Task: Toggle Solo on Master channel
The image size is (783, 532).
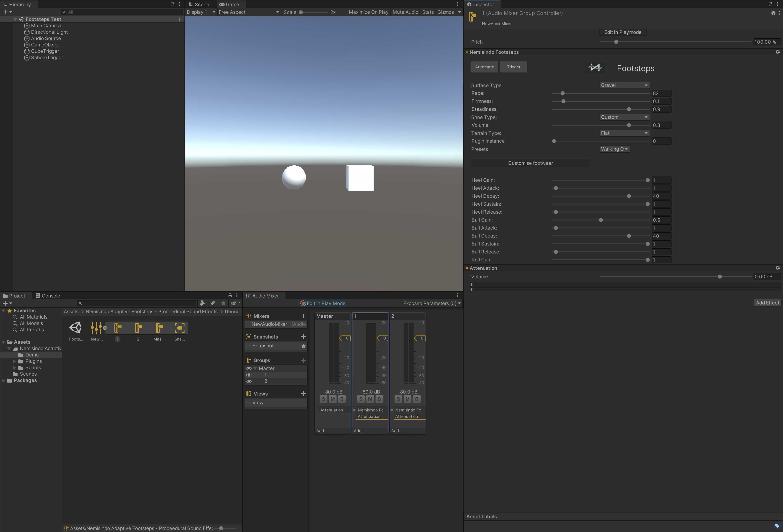Action: click(323, 399)
